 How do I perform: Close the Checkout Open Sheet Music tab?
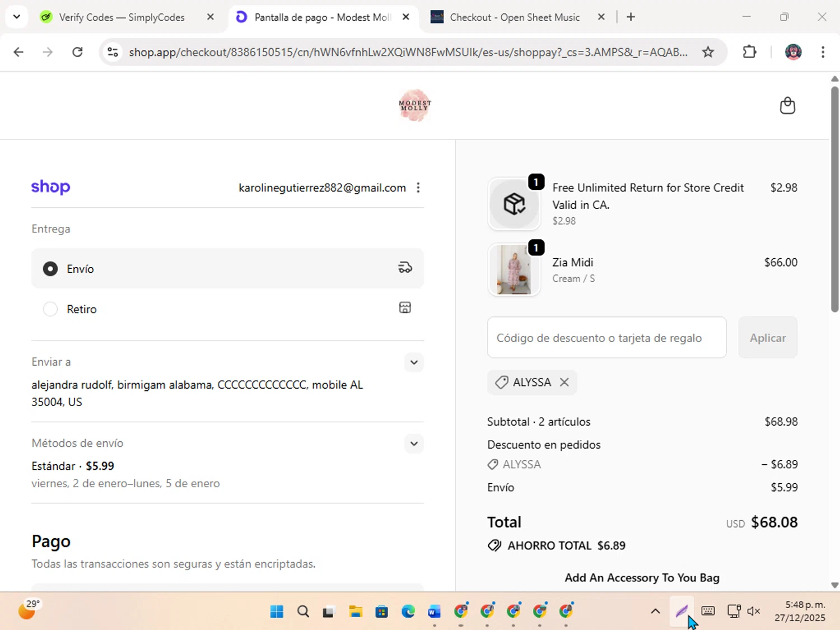point(601,17)
